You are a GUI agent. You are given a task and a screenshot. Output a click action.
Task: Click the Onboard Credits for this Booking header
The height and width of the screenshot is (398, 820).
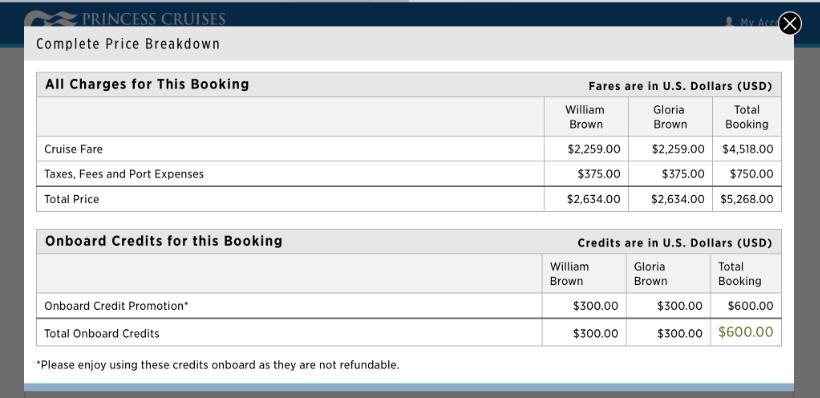(164, 241)
